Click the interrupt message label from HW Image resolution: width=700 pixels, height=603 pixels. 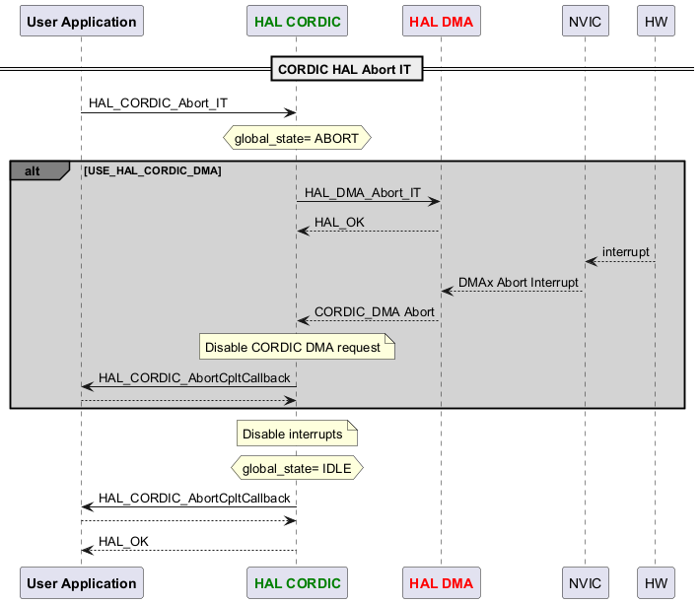(x=625, y=252)
